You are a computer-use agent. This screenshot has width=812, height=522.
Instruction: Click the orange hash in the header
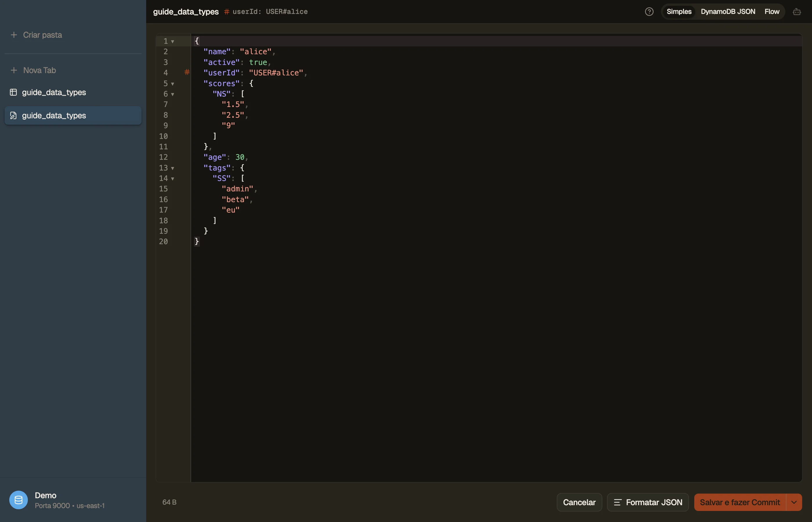pyautogui.click(x=226, y=12)
